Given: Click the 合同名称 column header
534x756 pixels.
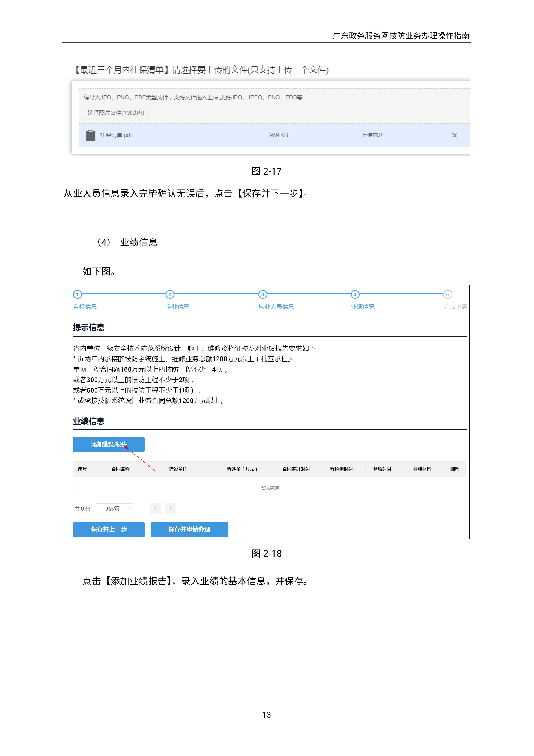Looking at the screenshot, I should pyautogui.click(x=120, y=469).
